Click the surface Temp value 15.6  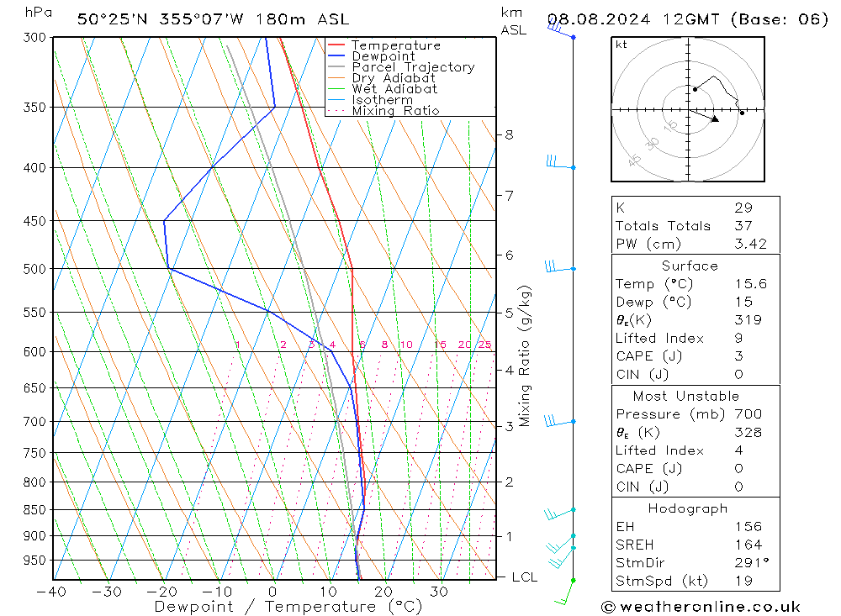[x=750, y=283]
